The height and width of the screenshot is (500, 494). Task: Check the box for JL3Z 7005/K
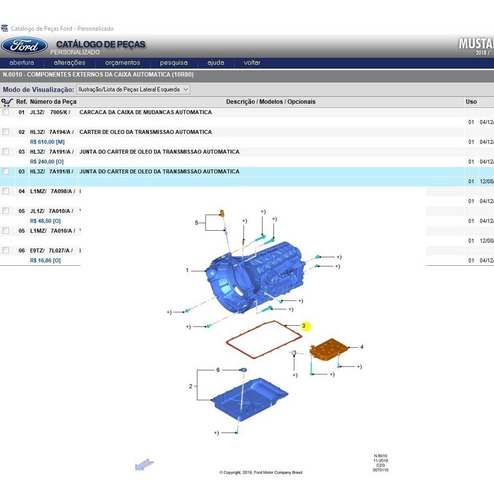click(6, 112)
